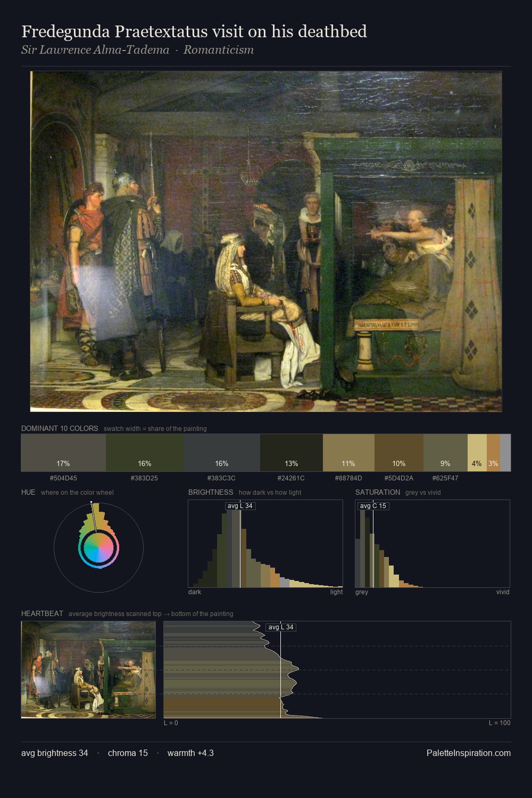Click the brightness avg L 34 label

tap(240, 506)
